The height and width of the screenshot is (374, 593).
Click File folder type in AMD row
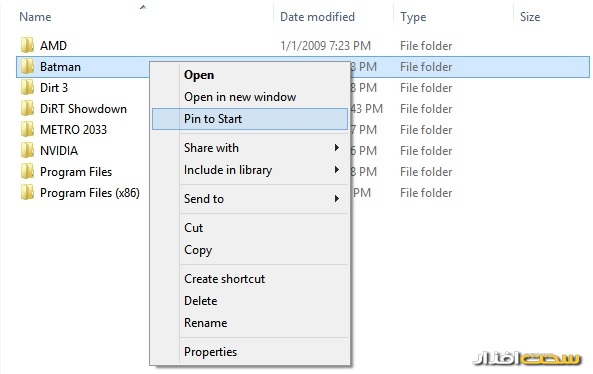point(426,46)
